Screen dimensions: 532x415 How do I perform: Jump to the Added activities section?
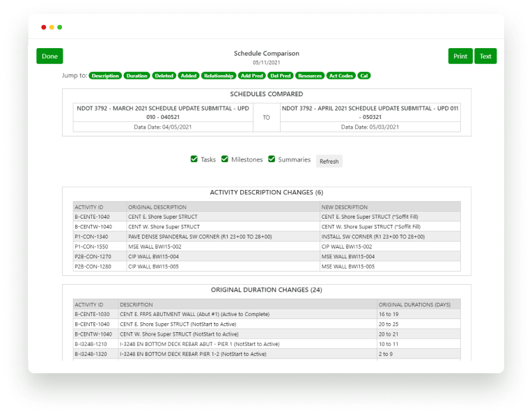tap(188, 76)
